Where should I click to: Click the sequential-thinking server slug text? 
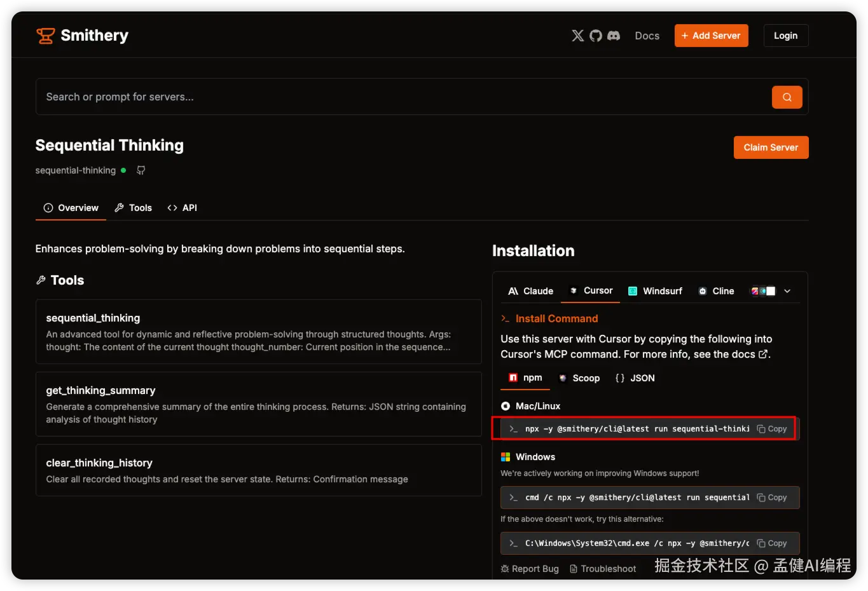(76, 170)
